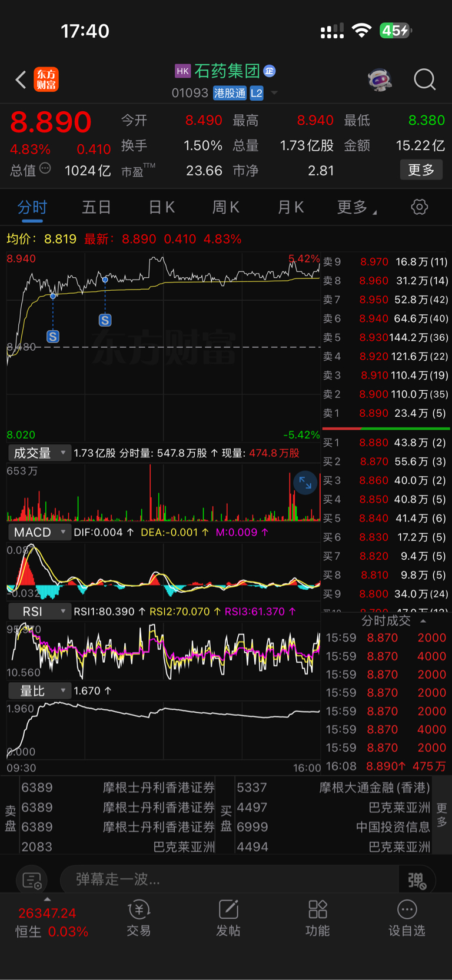Switch to 分时 tab
452x980 pixels.
click(32, 207)
